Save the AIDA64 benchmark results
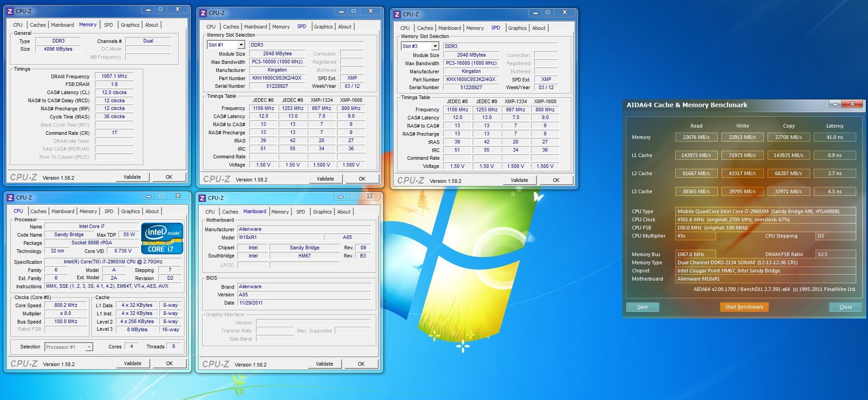 [642, 307]
